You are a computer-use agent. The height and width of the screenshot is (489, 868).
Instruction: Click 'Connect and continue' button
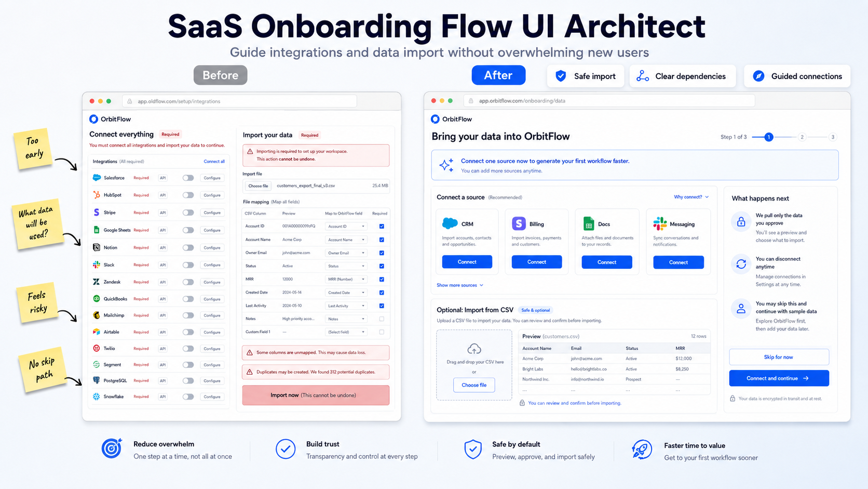point(779,378)
